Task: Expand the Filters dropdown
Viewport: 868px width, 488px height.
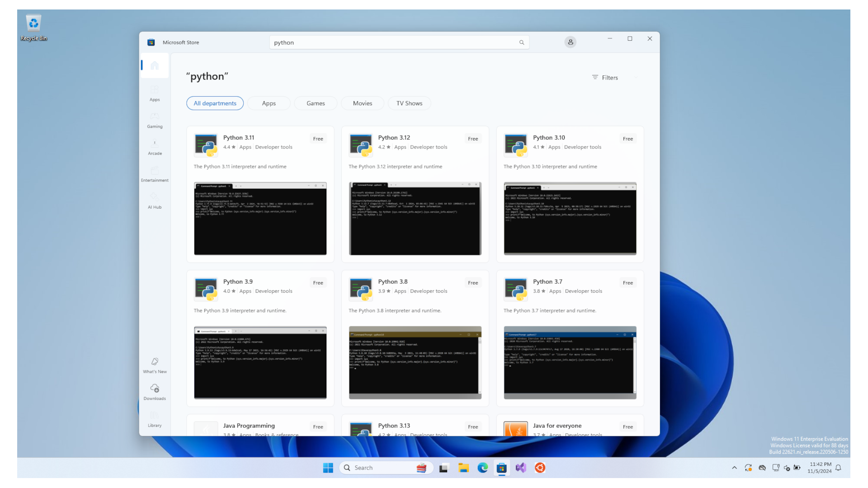Action: [615, 77]
